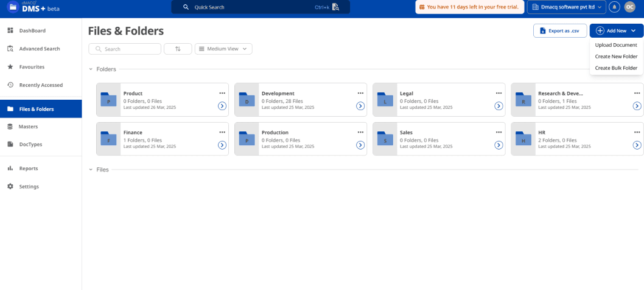Open Advanced Search in the sidebar
The height and width of the screenshot is (290, 644).
point(41,49)
